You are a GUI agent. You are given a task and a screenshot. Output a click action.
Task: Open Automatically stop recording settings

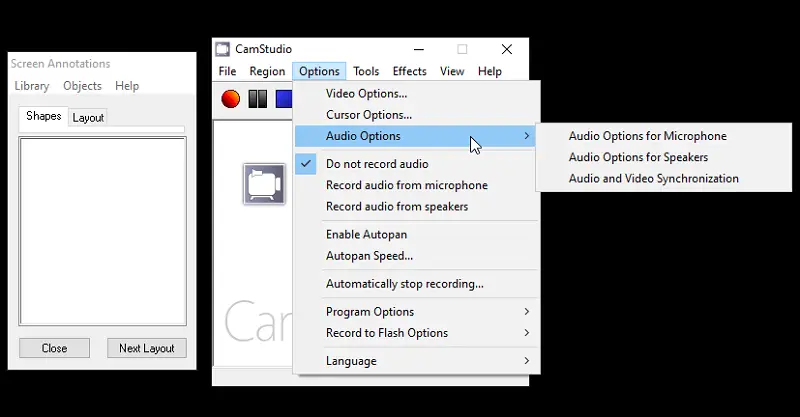point(416,284)
